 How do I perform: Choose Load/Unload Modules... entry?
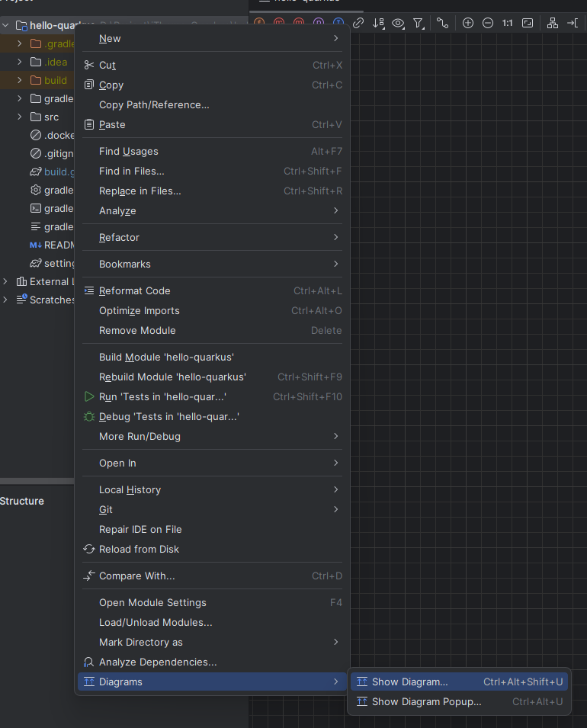pos(212,622)
